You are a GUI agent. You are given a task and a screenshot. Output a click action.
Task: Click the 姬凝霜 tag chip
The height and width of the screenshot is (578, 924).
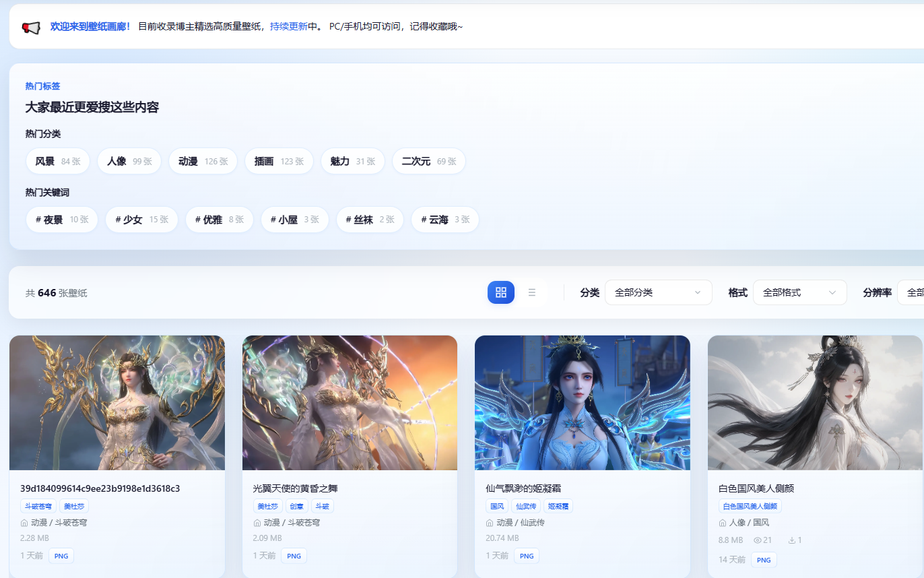pyautogui.click(x=558, y=506)
